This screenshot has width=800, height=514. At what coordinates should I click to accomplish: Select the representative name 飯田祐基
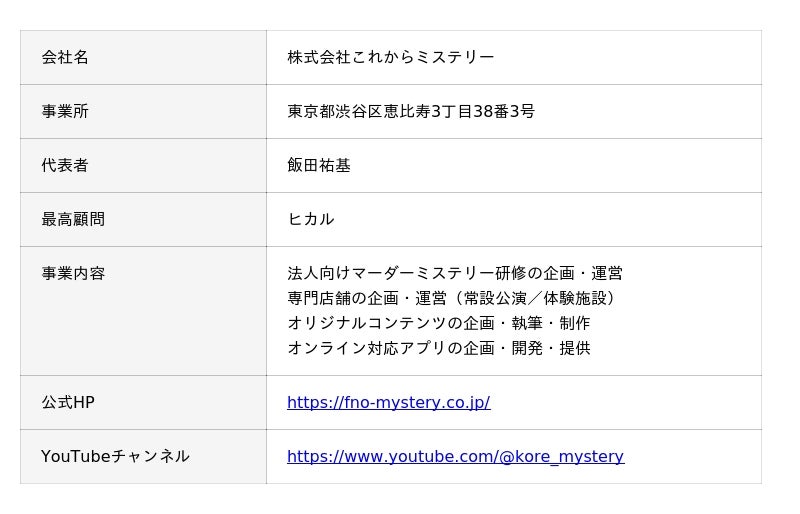click(319, 166)
